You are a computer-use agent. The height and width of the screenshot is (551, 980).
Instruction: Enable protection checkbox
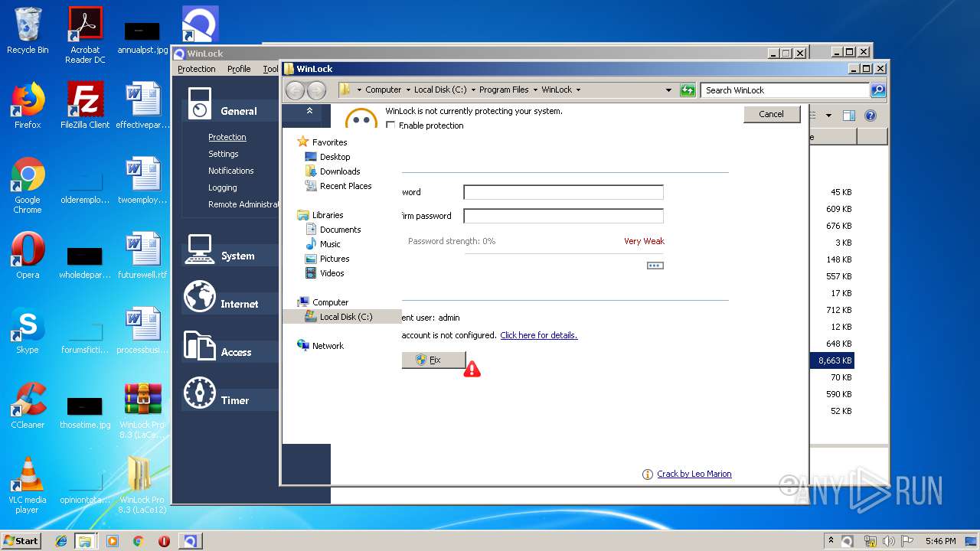tap(391, 126)
